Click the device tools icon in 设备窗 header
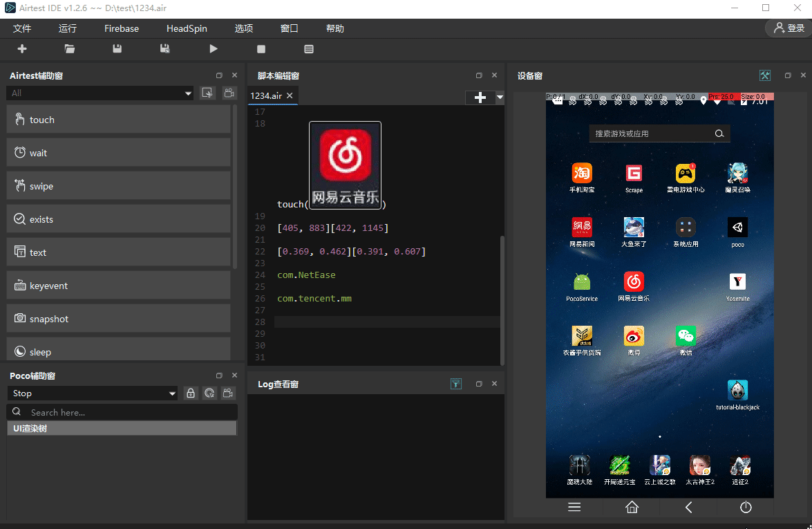Image resolution: width=812 pixels, height=529 pixels. [765, 75]
